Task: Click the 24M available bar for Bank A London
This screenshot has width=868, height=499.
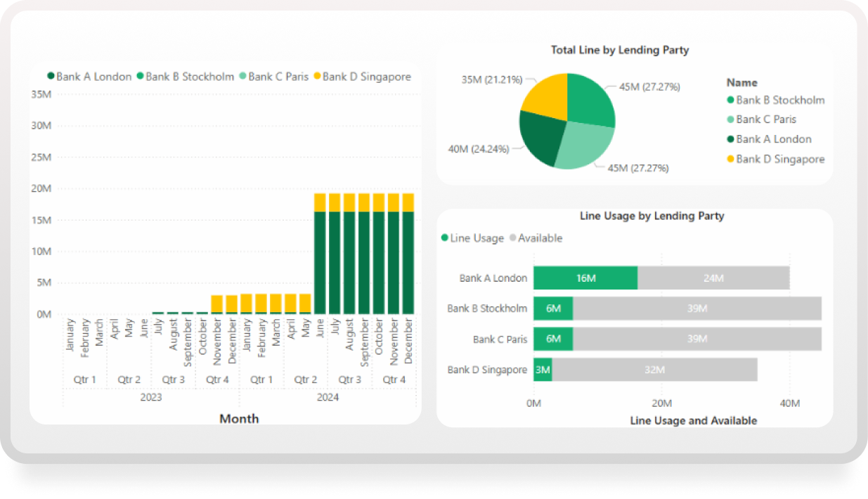Action: [713, 278]
